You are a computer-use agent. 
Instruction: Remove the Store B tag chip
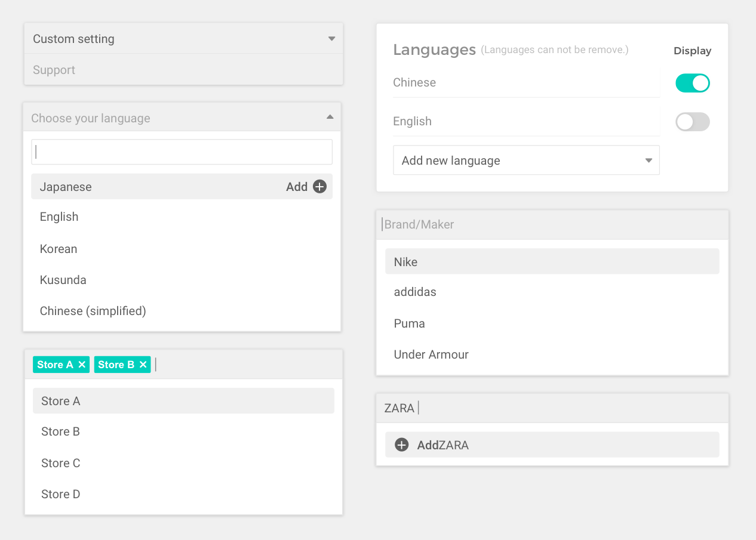click(143, 365)
